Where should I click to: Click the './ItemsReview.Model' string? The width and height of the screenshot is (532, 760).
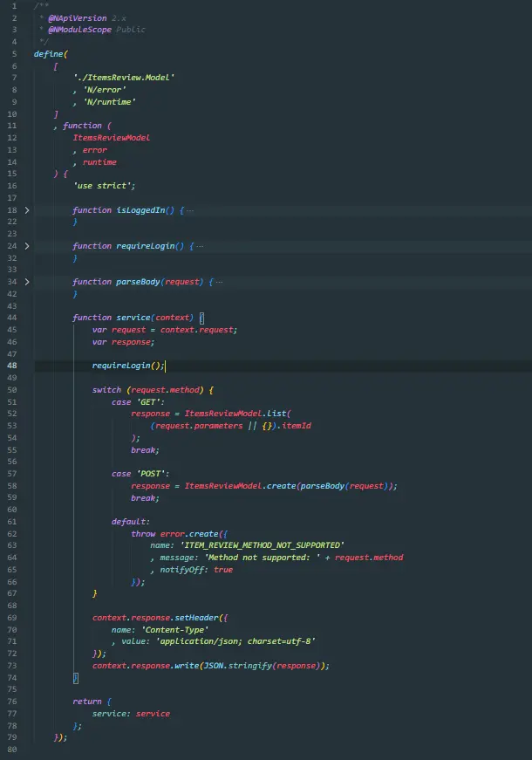(124, 78)
